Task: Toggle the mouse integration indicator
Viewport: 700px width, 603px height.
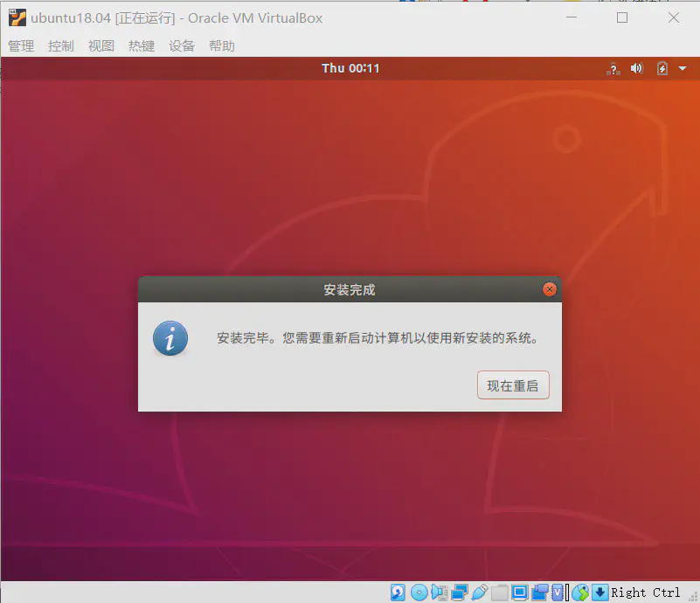Action: click(x=580, y=593)
